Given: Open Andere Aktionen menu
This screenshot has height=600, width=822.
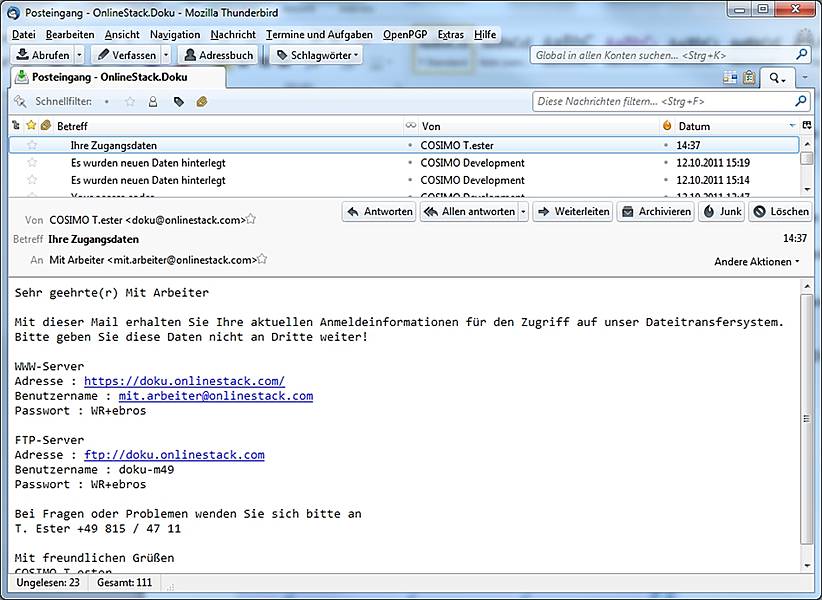Looking at the screenshot, I should pos(757,262).
